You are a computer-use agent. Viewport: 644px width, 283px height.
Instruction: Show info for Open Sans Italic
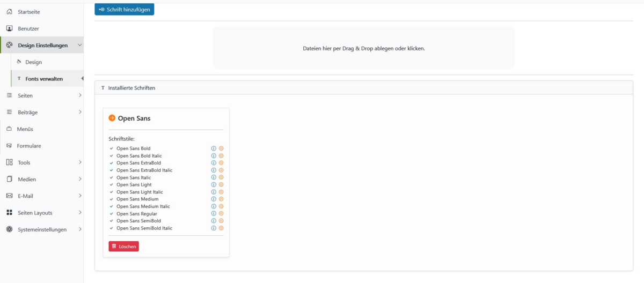point(214,177)
